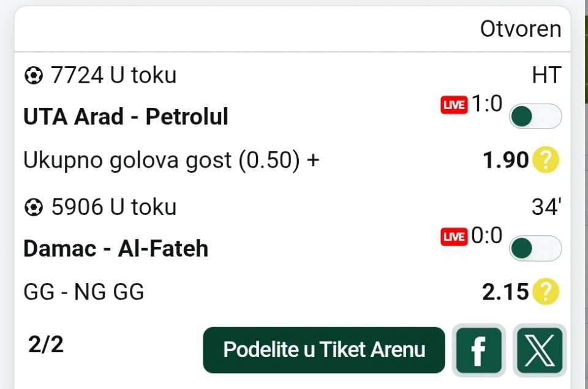Click soccer ball icon beside 5906
The height and width of the screenshot is (389, 588).
tap(33, 208)
